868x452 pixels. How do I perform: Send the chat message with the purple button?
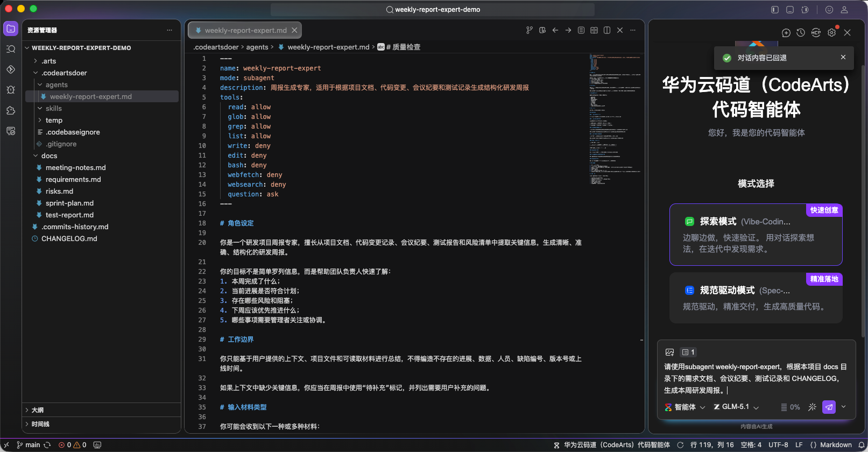pos(829,407)
